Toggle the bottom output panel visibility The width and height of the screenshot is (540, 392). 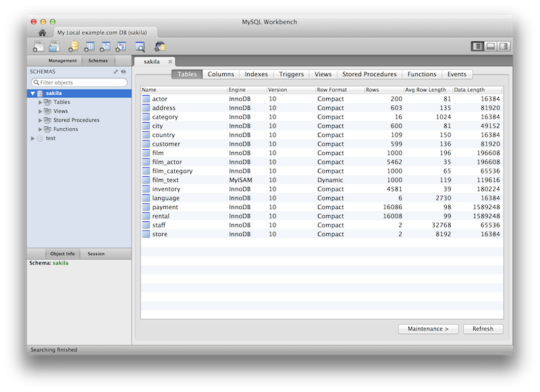pos(491,46)
